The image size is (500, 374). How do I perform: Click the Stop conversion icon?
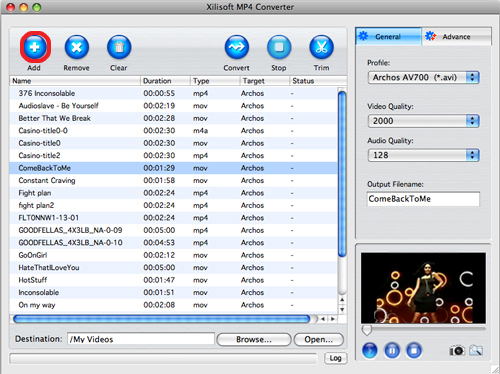pyautogui.click(x=279, y=47)
